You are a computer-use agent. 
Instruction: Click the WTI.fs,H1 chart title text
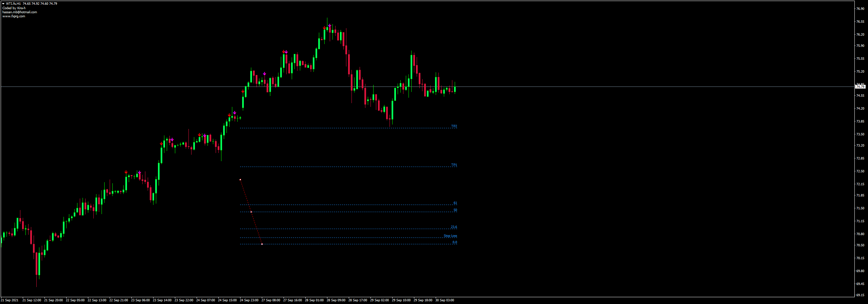pos(13,4)
